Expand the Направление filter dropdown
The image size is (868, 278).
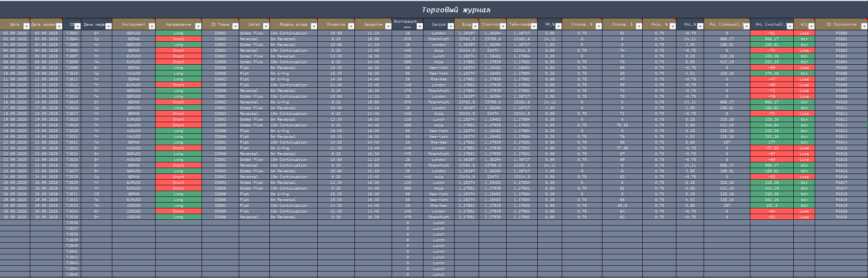198,26
